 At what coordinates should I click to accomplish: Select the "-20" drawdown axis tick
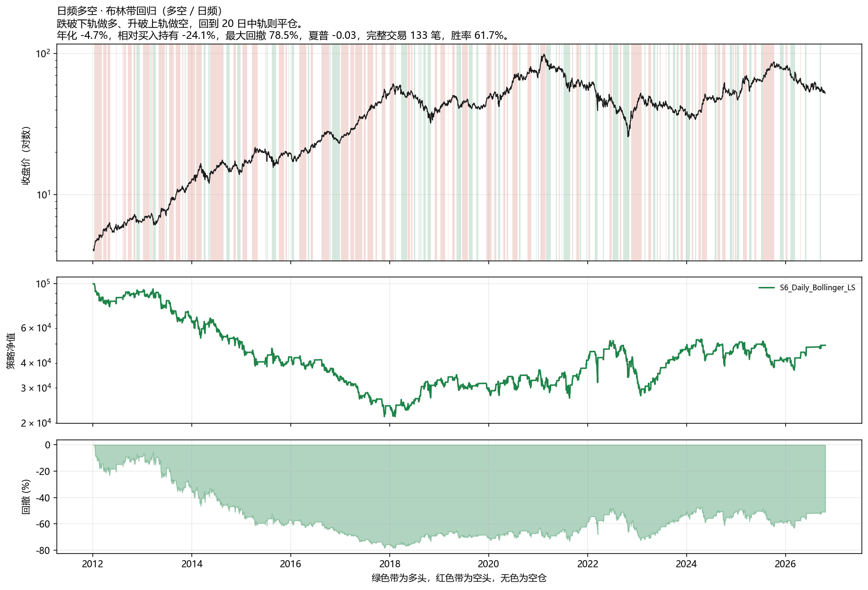43,472
